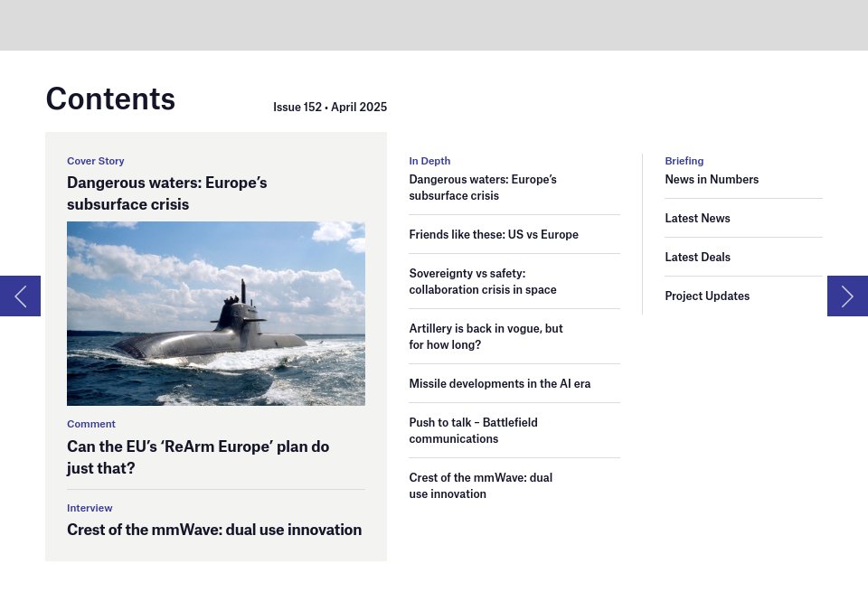This screenshot has width=868, height=592.
Task: Open 'Can the EU's ReArm Europe plan do just that?'
Action: point(198,457)
